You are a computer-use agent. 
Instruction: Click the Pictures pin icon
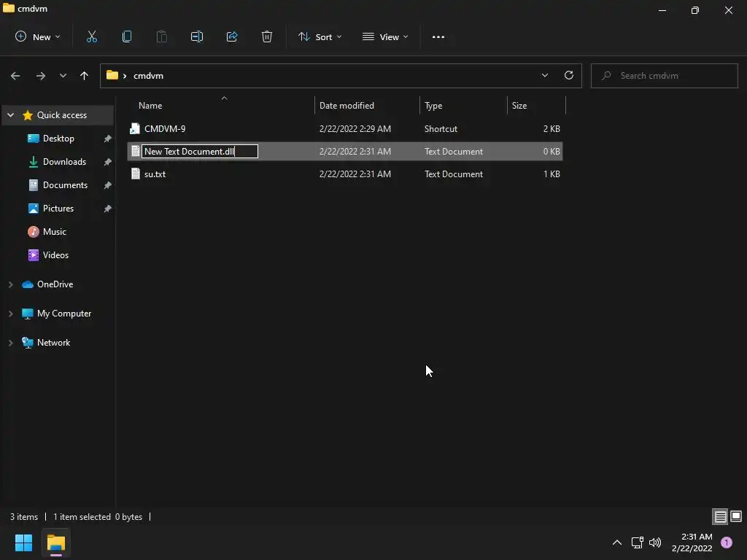click(108, 209)
